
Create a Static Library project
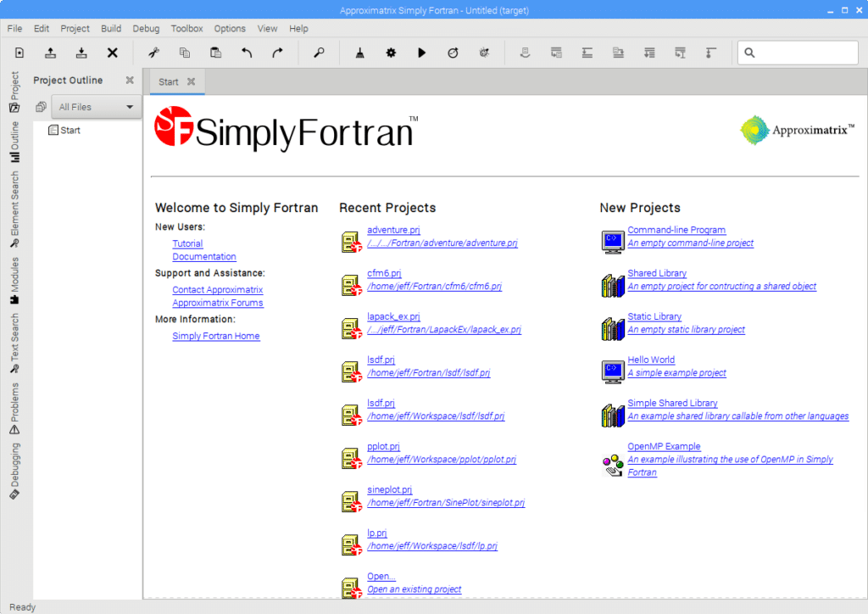coord(654,316)
